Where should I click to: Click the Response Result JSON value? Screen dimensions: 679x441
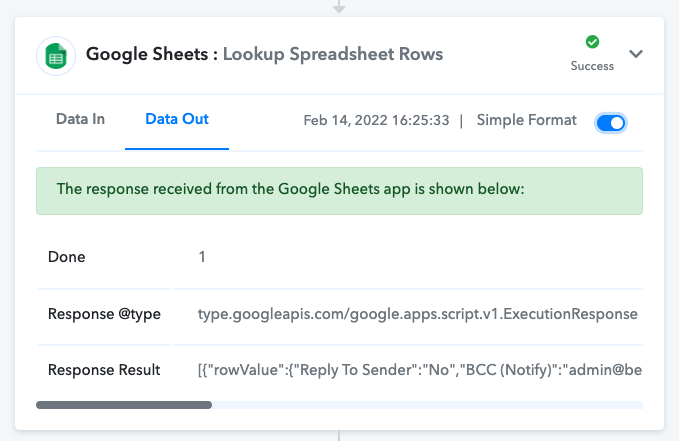coord(420,370)
